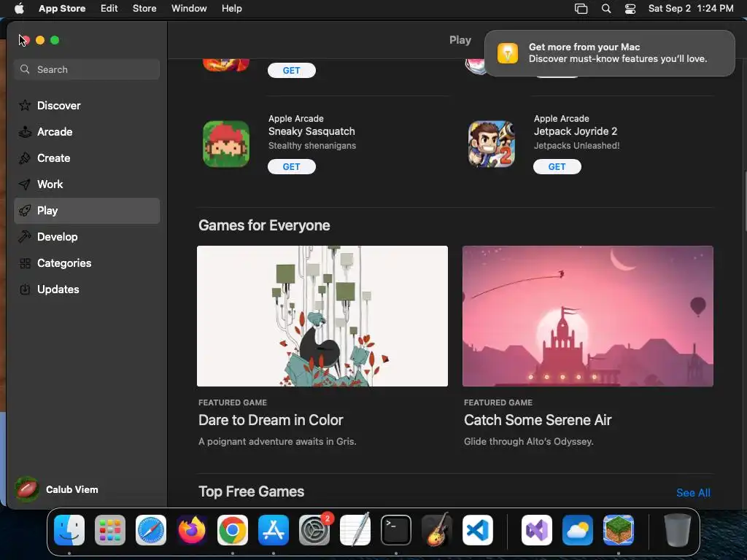Click the magnifier icon in Search field
The height and width of the screenshot is (560, 747).
tap(25, 69)
